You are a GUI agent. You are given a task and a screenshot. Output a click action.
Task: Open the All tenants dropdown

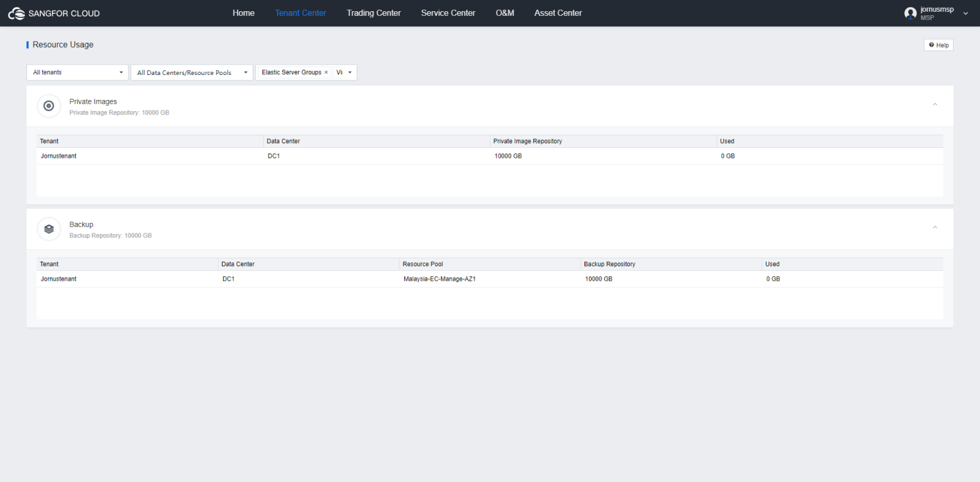tap(77, 72)
